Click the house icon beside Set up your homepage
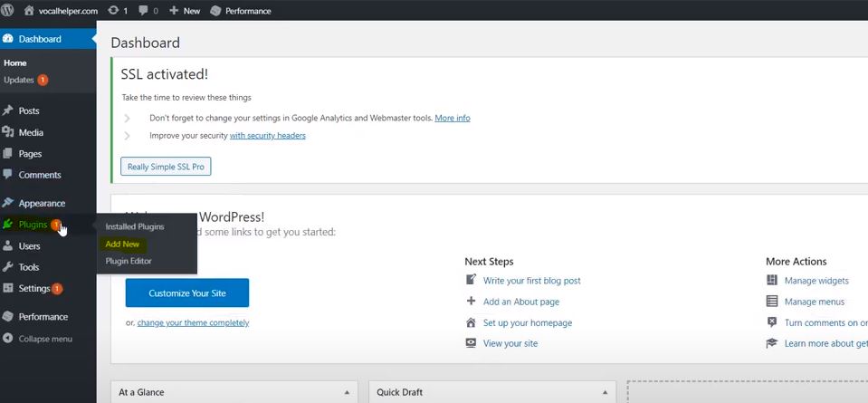Viewport: 868px width, 403px height. (471, 322)
